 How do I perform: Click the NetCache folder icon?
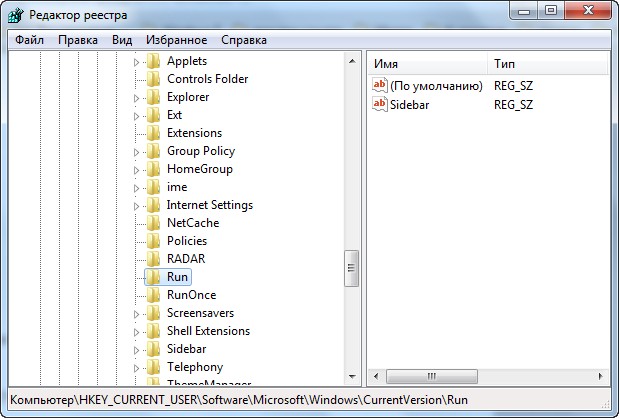coord(153,223)
